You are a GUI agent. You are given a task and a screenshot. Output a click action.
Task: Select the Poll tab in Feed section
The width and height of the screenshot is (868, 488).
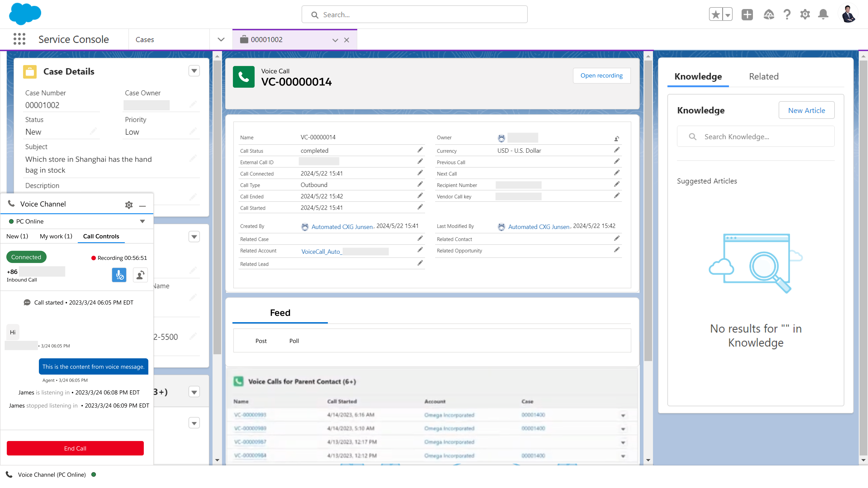(x=294, y=340)
